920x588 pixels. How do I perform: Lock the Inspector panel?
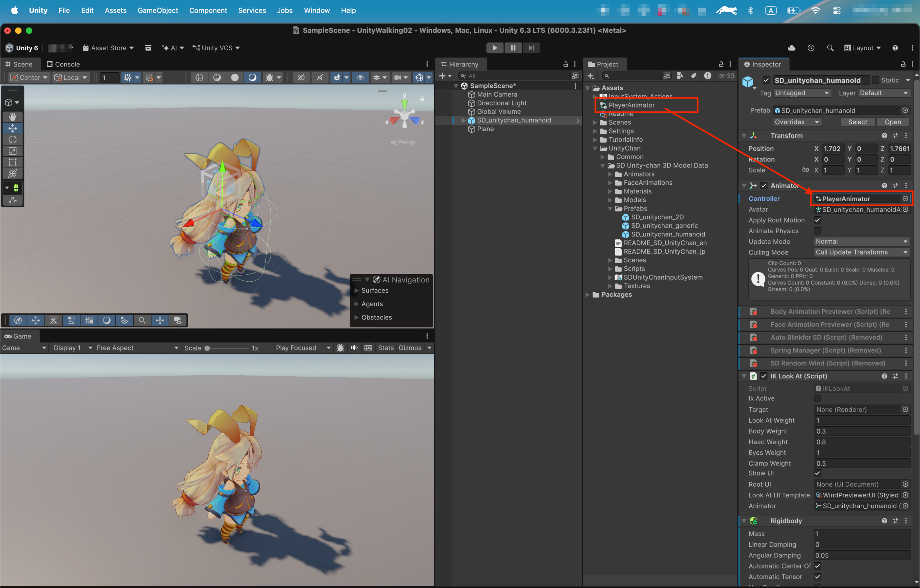pyautogui.click(x=903, y=64)
